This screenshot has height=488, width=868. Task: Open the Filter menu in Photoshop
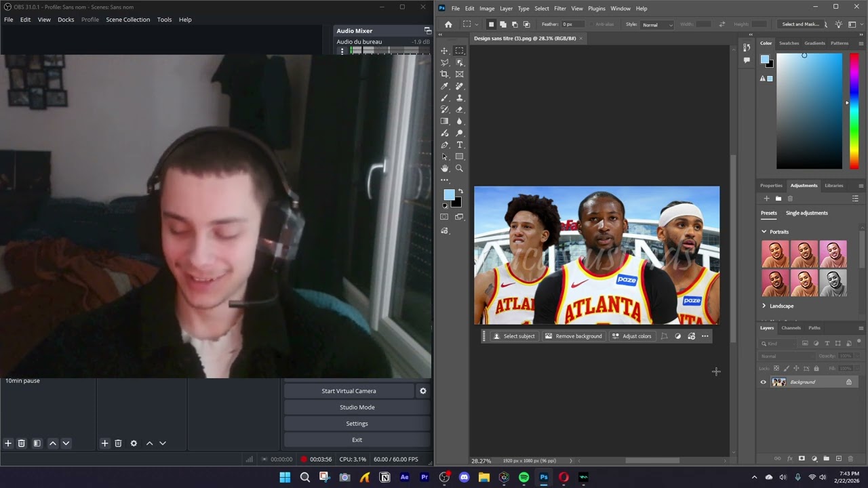tap(560, 8)
